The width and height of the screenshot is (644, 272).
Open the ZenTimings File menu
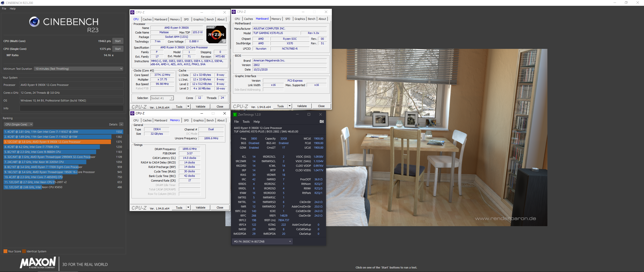click(x=236, y=122)
